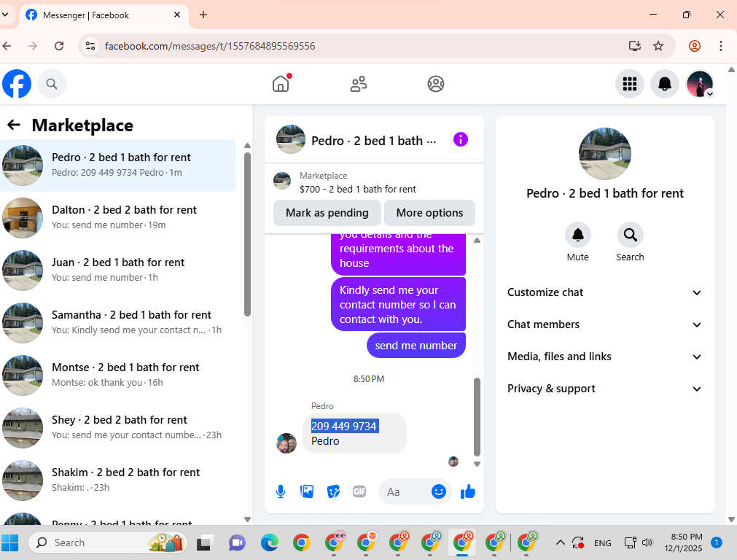Image resolution: width=737 pixels, height=560 pixels.
Task: Go to Facebook Home feed icon
Action: (281, 84)
